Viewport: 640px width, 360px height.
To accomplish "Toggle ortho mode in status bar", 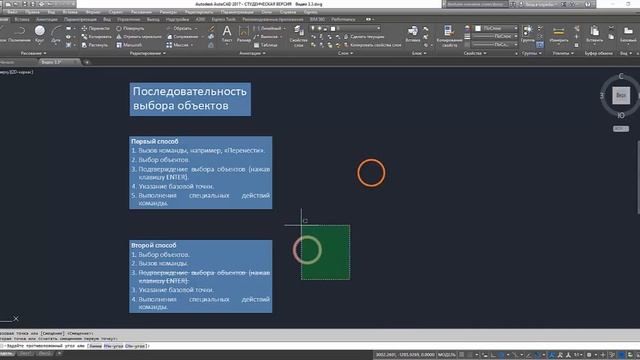I will coord(493,355).
